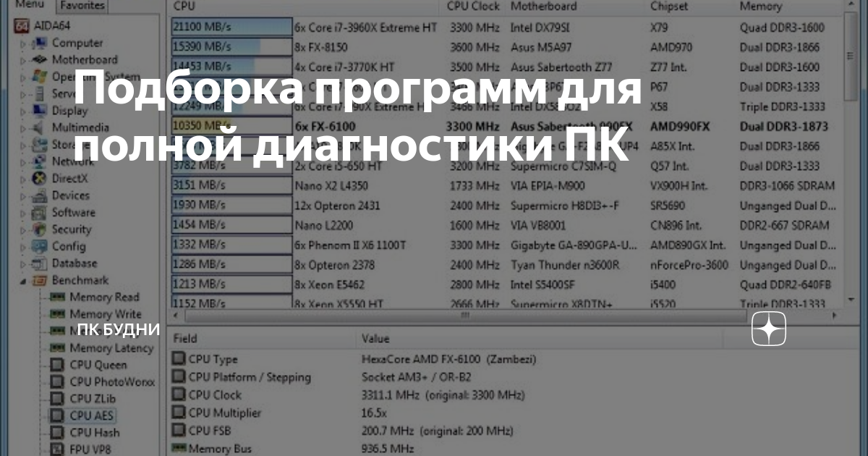The width and height of the screenshot is (868, 456).
Task: Click the 12x Opteron 2431 row
Action: (x=337, y=206)
